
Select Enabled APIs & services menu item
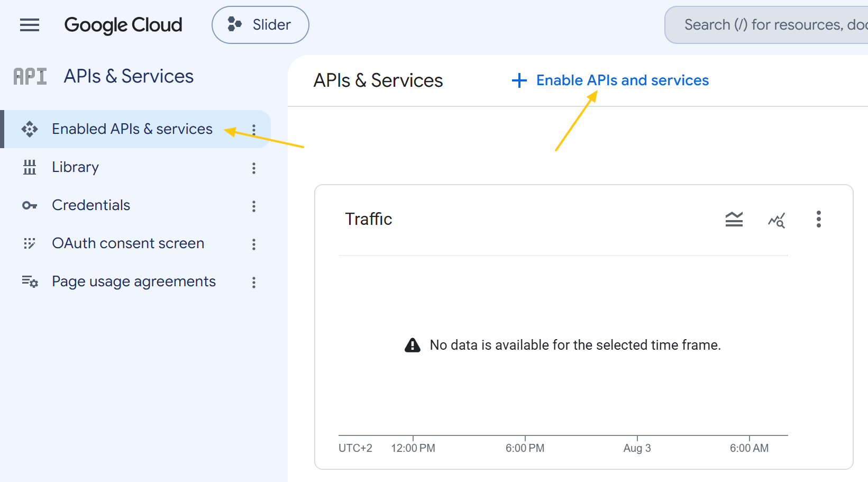pos(136,129)
